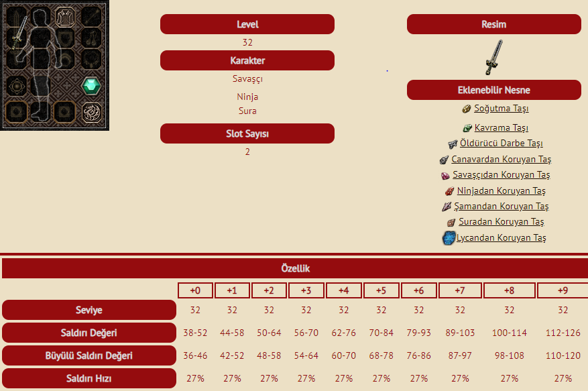Click the Savaşçı character text
The image size is (588, 391).
[x=247, y=78]
